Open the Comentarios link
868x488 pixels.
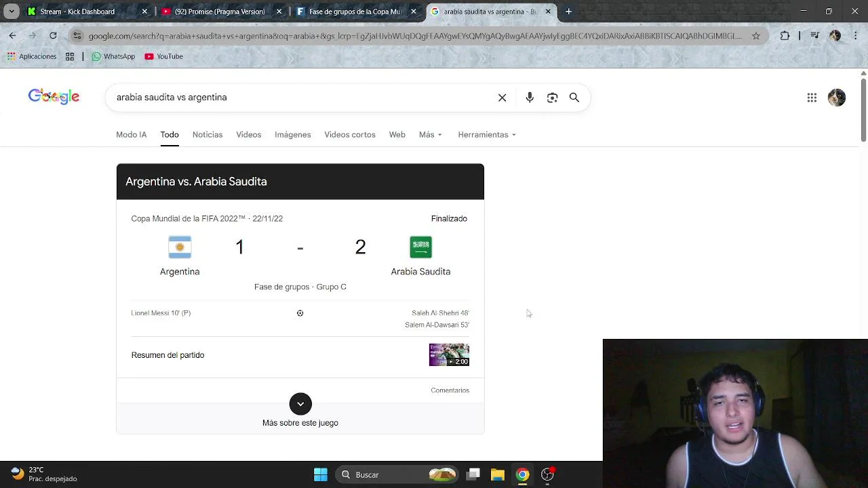point(450,390)
